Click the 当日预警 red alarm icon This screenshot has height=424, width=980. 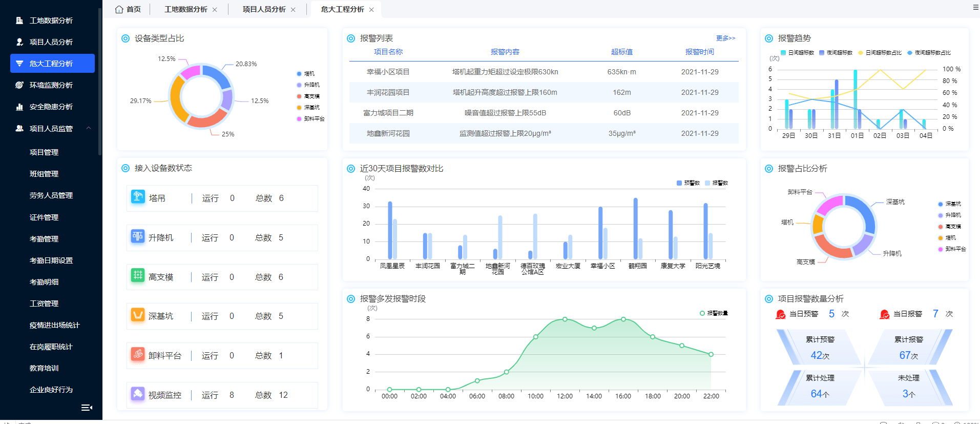click(781, 314)
